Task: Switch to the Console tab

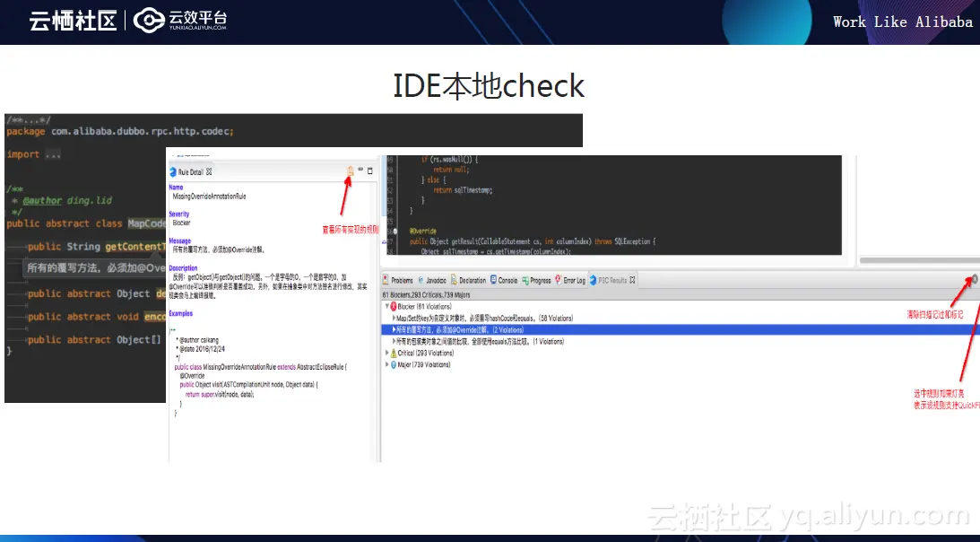Action: 504,280
